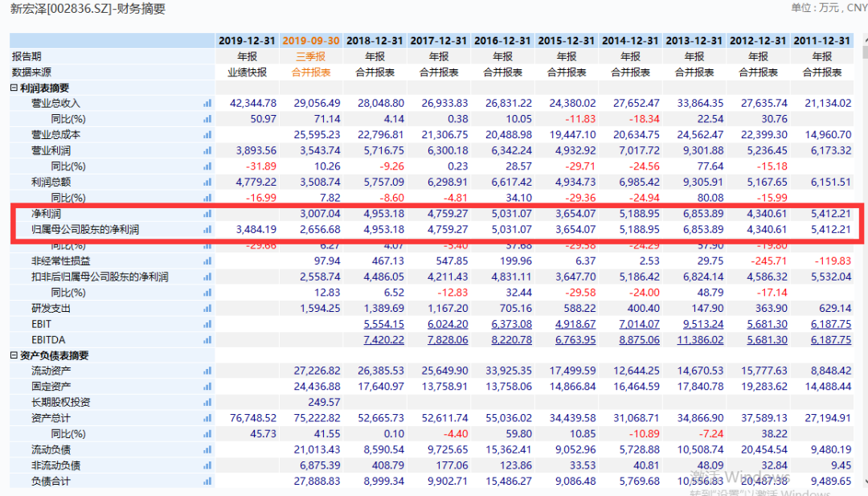Click chart icon on 同比 row showing -16.99

[x=207, y=199]
